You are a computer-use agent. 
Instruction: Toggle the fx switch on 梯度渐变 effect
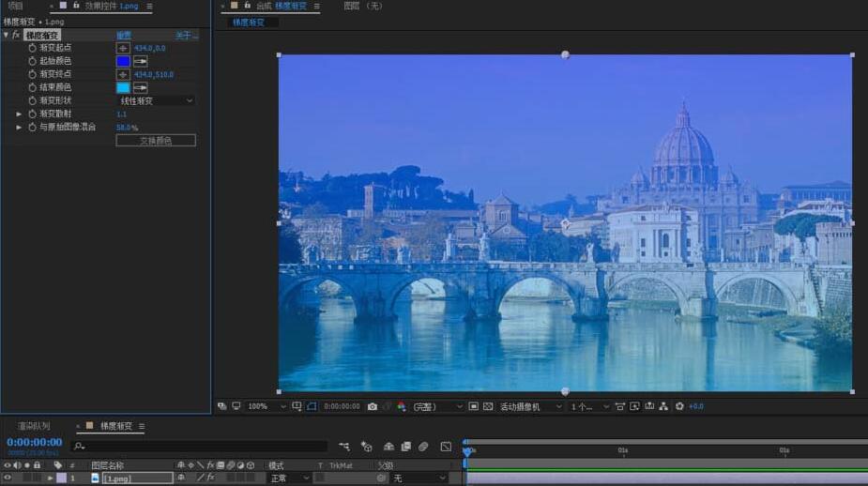click(x=16, y=35)
